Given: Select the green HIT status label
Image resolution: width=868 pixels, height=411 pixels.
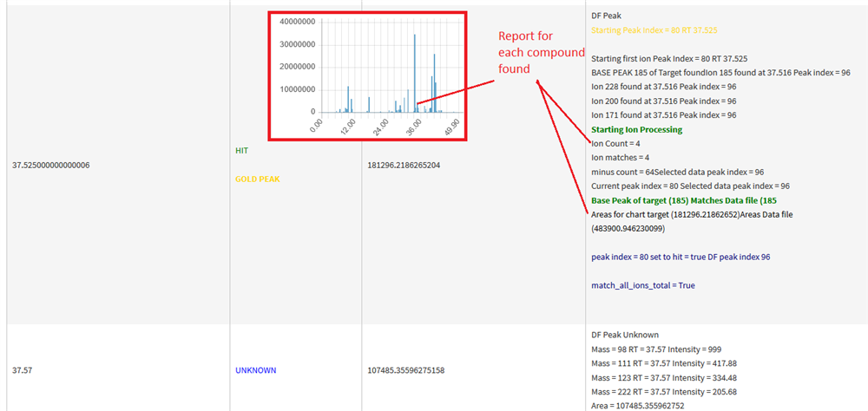Looking at the screenshot, I should pyautogui.click(x=241, y=150).
